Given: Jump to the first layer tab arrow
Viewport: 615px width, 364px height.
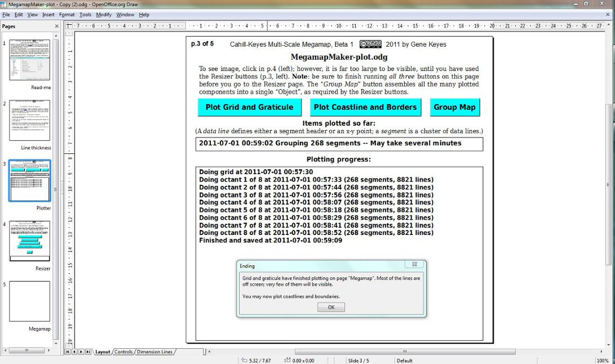Looking at the screenshot, I should coord(68,352).
